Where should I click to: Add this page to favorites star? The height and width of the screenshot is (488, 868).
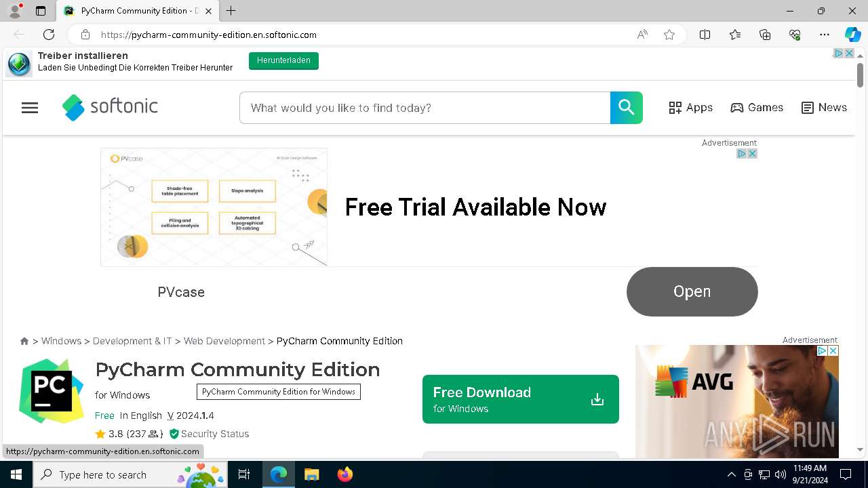click(x=669, y=35)
